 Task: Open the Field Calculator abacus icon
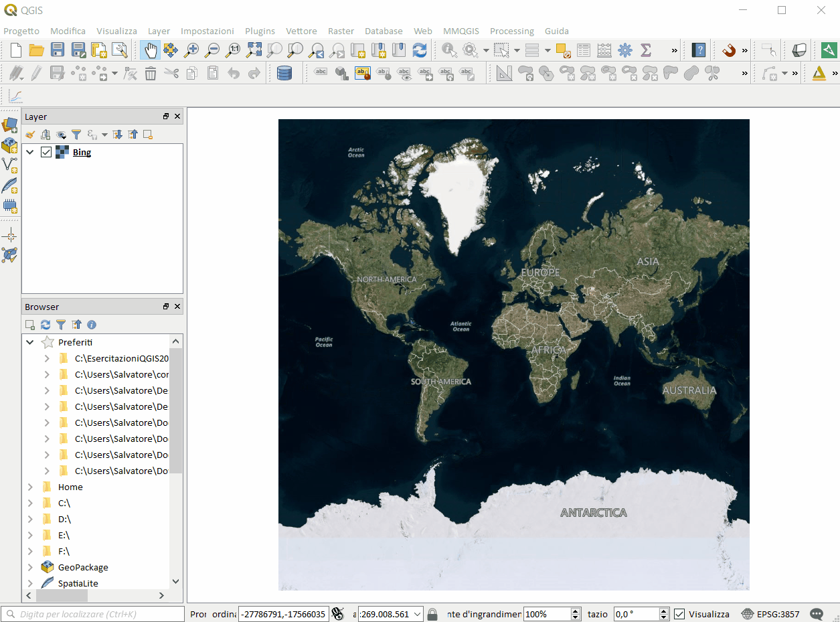[x=604, y=50]
